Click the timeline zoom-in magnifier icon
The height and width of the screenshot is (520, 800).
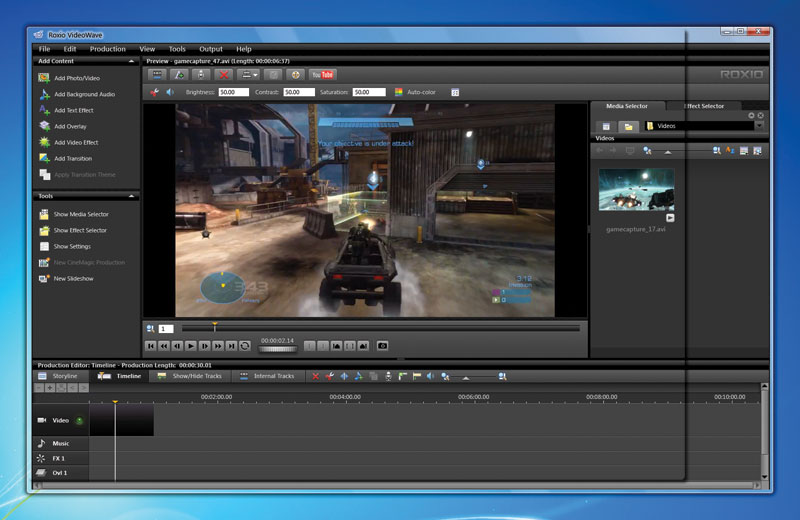pos(503,377)
